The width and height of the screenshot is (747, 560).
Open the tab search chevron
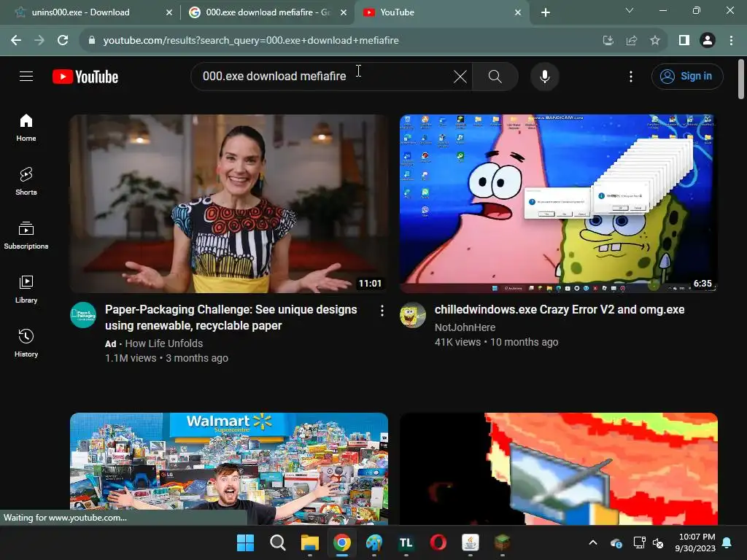[630, 10]
